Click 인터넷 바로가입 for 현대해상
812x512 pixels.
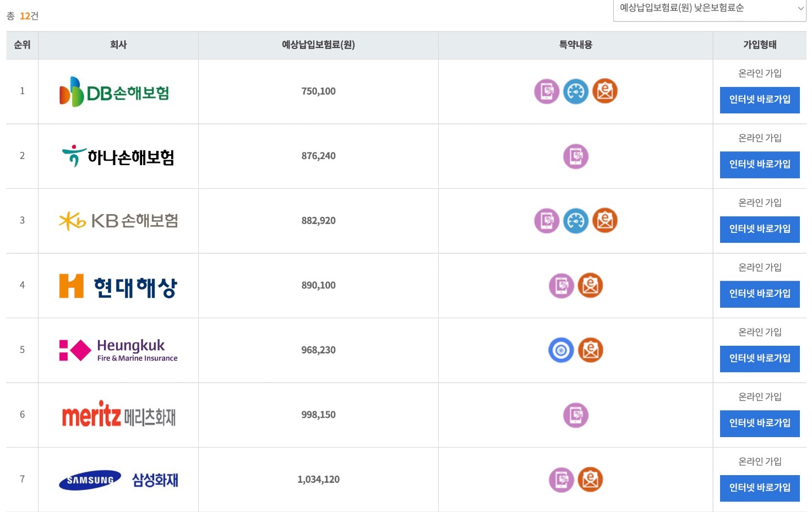coord(760,294)
